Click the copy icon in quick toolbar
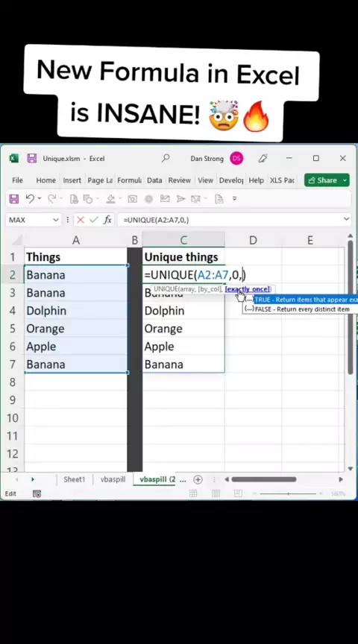The image size is (358, 644). click(x=88, y=199)
